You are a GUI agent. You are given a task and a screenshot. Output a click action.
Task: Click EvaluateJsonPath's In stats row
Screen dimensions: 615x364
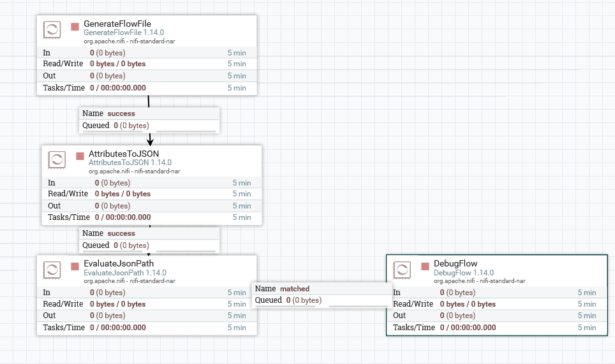(147, 293)
